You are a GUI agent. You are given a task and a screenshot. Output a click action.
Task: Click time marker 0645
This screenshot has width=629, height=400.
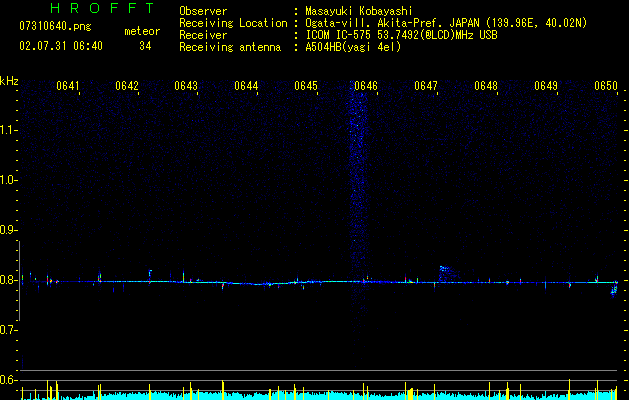tap(306, 86)
